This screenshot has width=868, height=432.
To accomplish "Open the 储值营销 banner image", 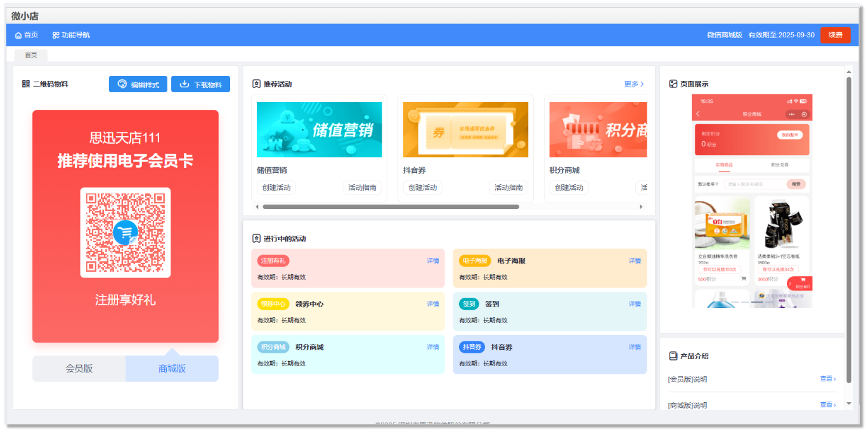I will (x=320, y=129).
